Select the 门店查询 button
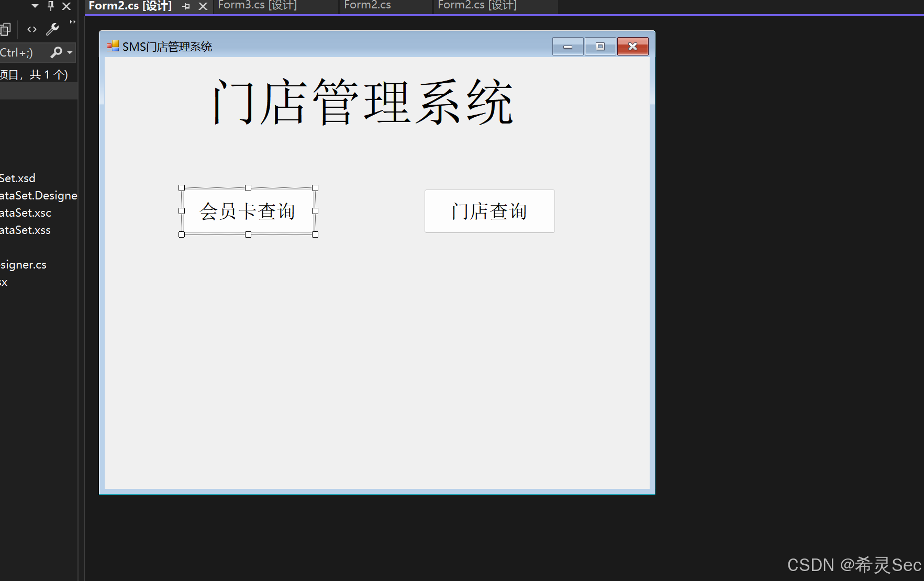 (x=489, y=211)
